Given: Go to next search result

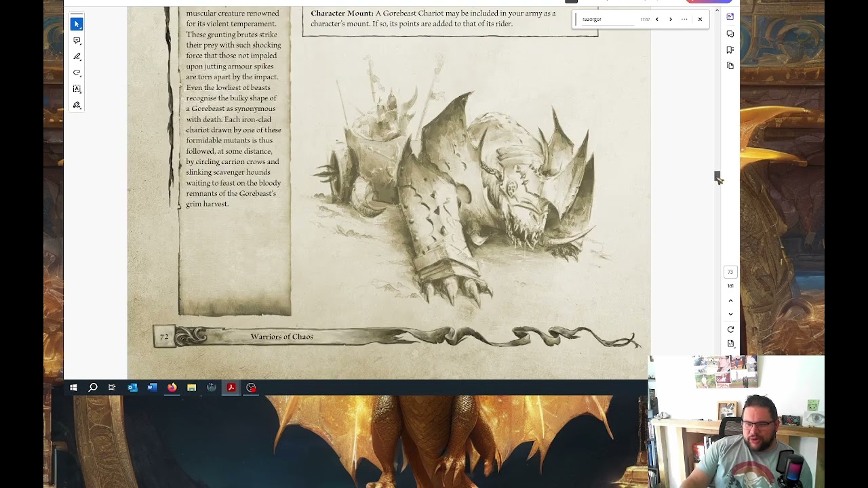Looking at the screenshot, I should coord(671,19).
